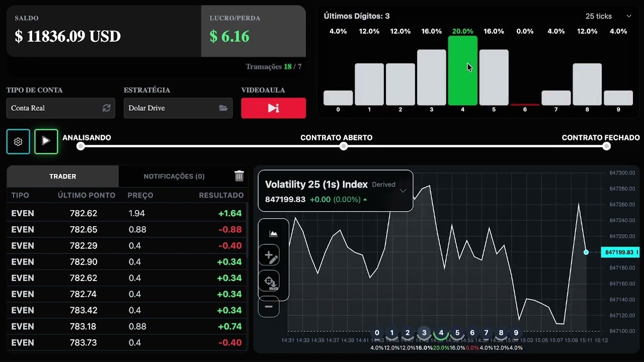This screenshot has width=644, height=362.
Task: Start the bot with play button
Action: tap(46, 141)
